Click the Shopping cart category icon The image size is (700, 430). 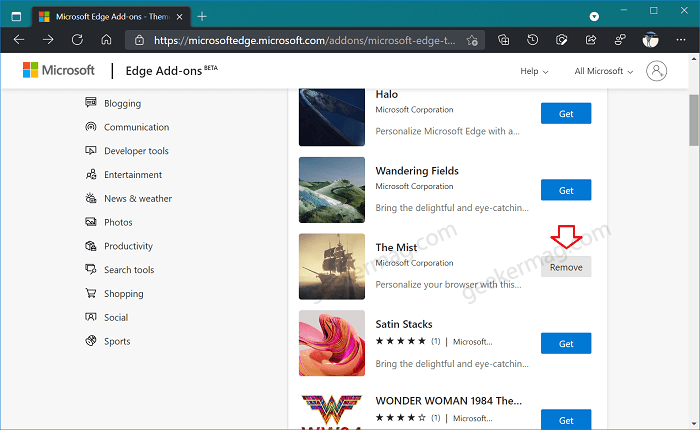[91, 293]
